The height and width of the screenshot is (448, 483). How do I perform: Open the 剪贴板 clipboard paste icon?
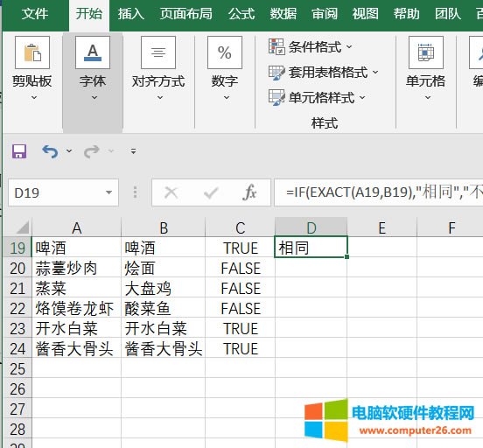click(x=32, y=52)
